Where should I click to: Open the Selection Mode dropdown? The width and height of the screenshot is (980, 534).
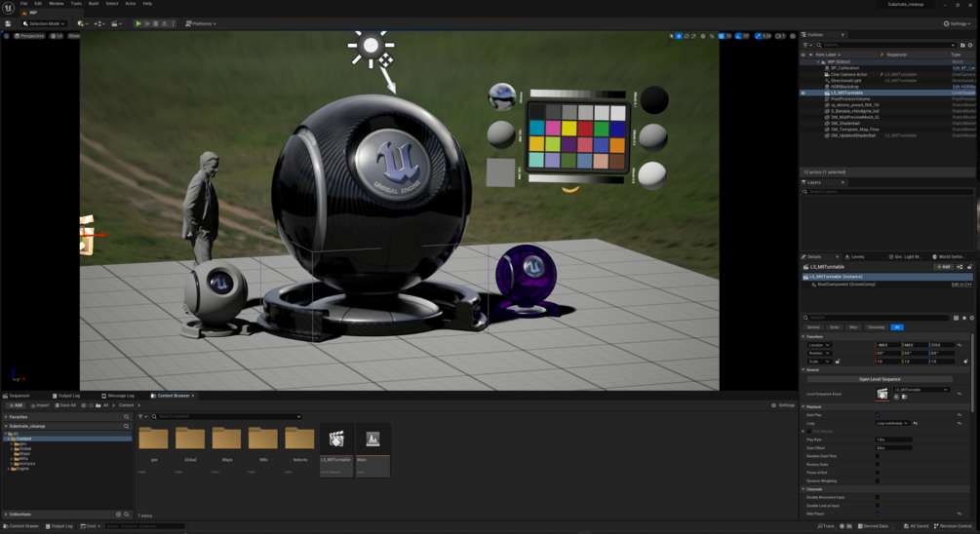[44, 23]
